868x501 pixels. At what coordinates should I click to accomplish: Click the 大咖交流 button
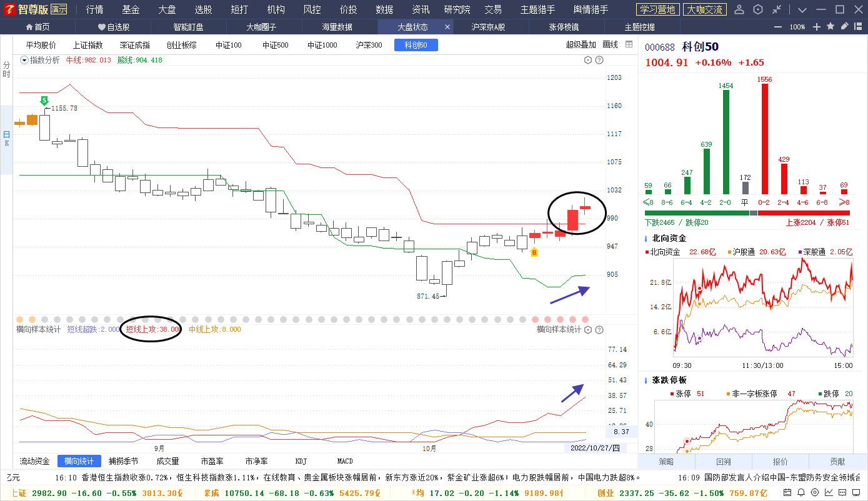[x=704, y=9]
